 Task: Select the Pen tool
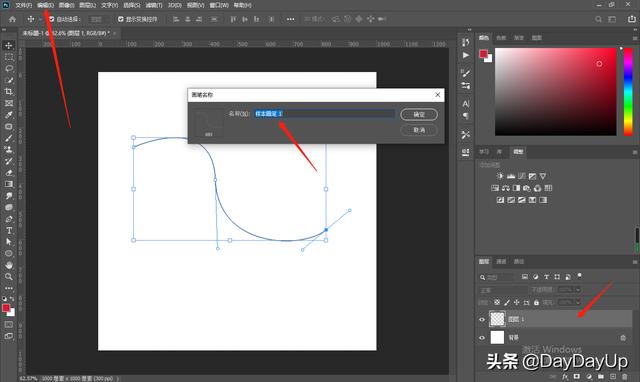coord(9,219)
